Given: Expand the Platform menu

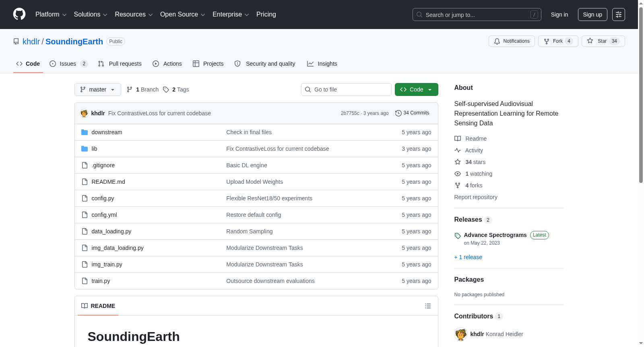Looking at the screenshot, I should (x=51, y=15).
